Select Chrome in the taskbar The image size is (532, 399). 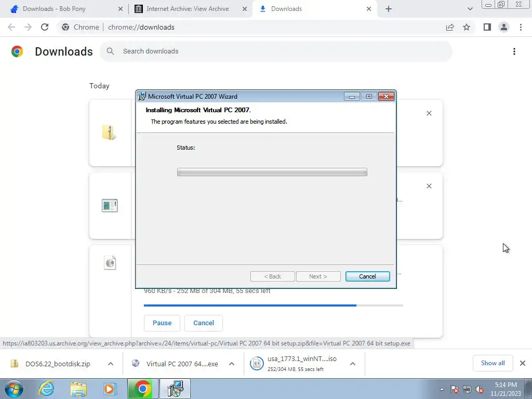[x=143, y=389]
